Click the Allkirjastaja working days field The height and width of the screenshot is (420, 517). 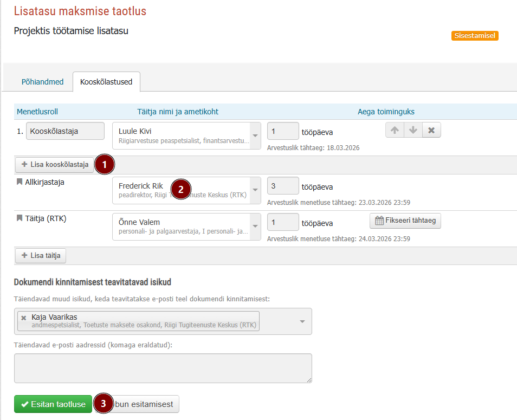pos(283,186)
